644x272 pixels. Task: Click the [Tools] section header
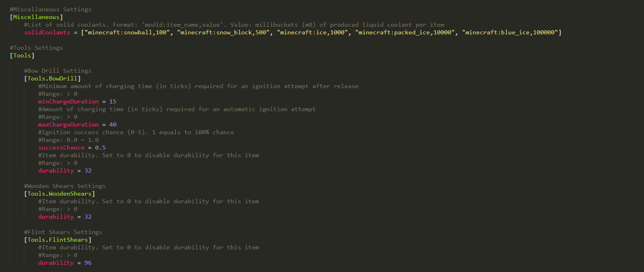click(22, 55)
